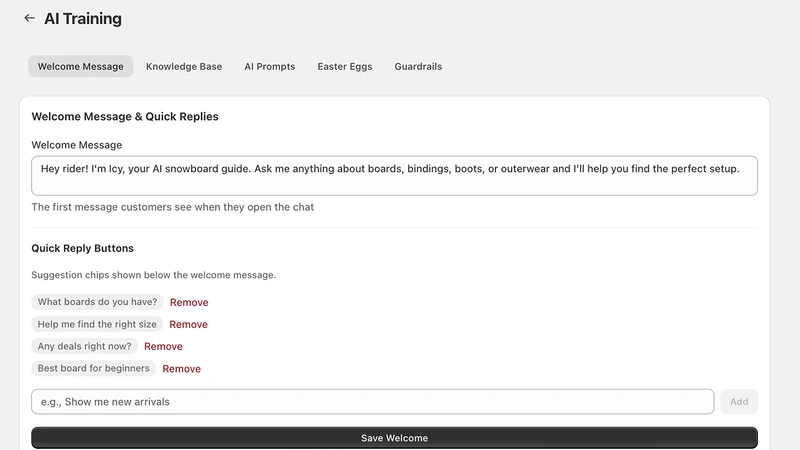Screen dimensions: 800x450
Task: Remove the 'Best board for beginners' chip
Action: 181,368
